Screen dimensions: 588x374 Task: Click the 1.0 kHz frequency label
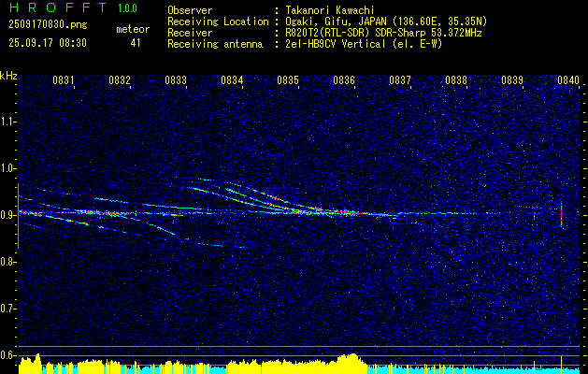(7, 168)
